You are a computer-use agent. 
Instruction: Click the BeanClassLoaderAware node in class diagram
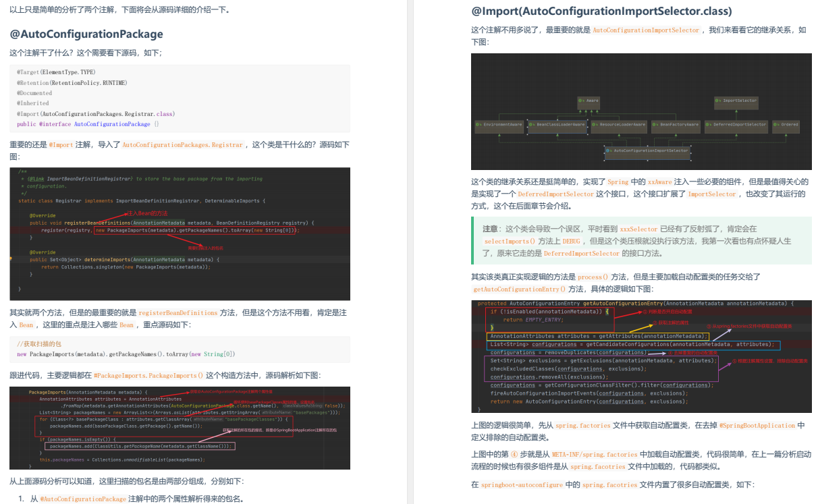point(557,125)
